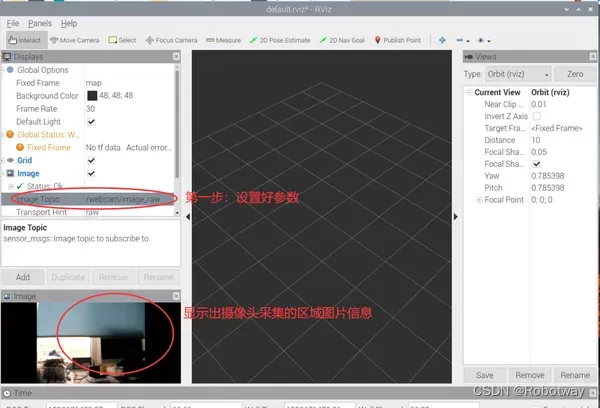Click the Background Color swatch
This screenshot has width=600, height=408.
tap(92, 95)
